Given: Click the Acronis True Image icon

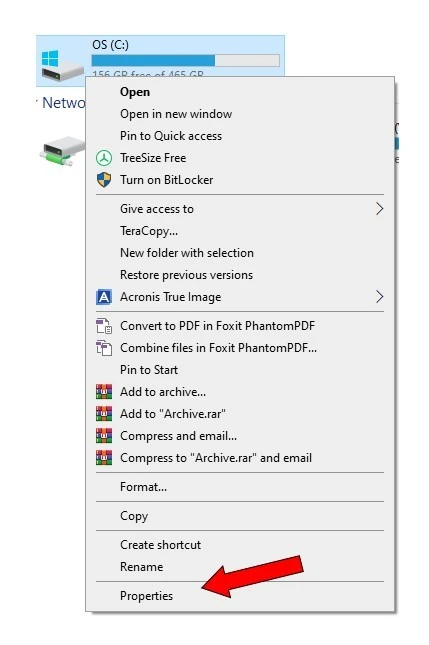Looking at the screenshot, I should (104, 297).
